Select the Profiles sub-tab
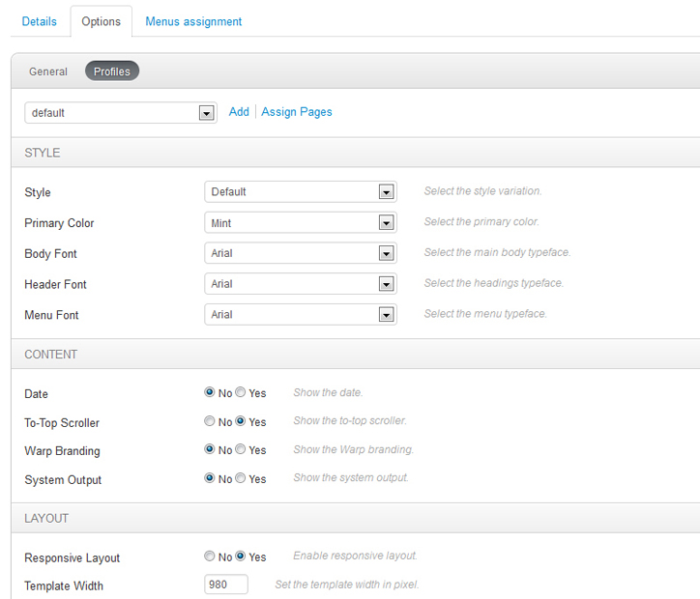This screenshot has width=700, height=599. (x=112, y=71)
